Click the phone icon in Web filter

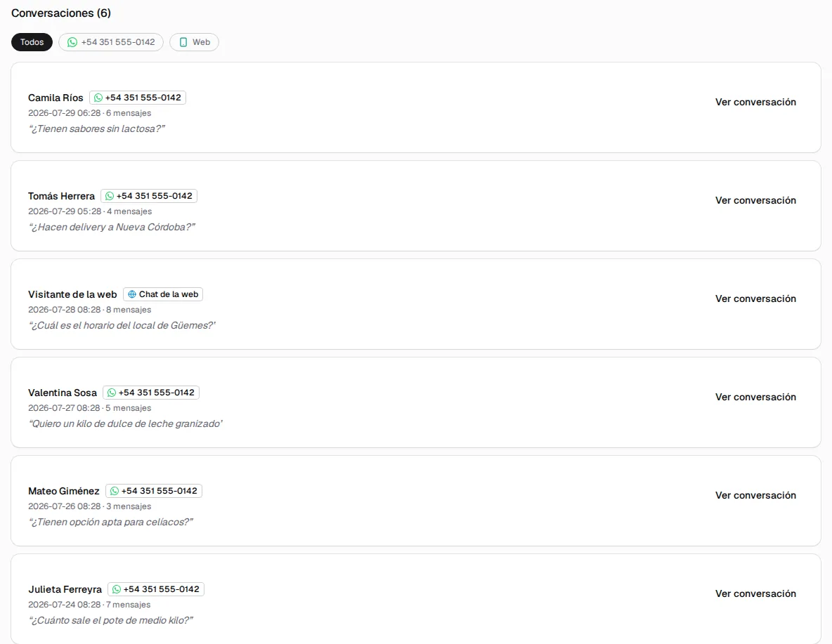click(183, 42)
